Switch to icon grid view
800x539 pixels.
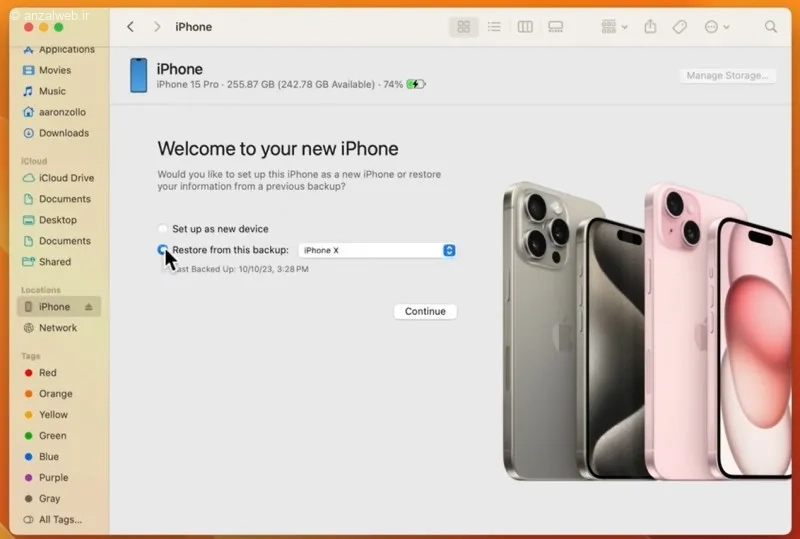tap(463, 27)
